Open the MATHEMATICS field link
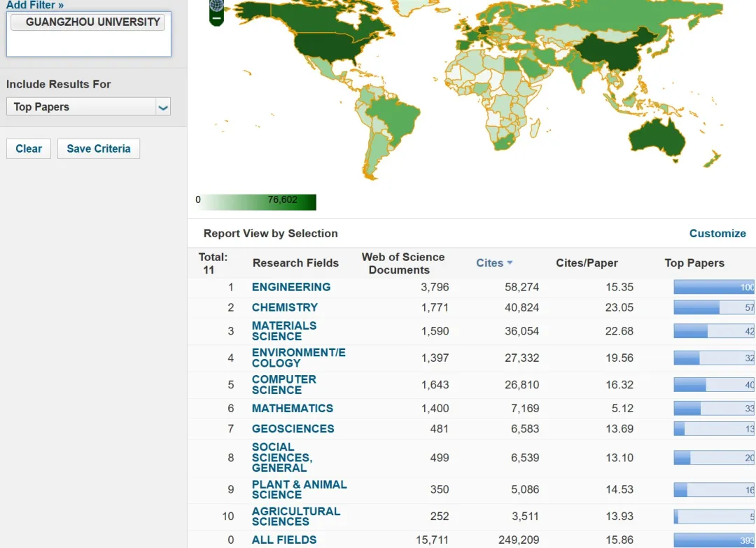The width and height of the screenshot is (756, 548). (x=292, y=408)
